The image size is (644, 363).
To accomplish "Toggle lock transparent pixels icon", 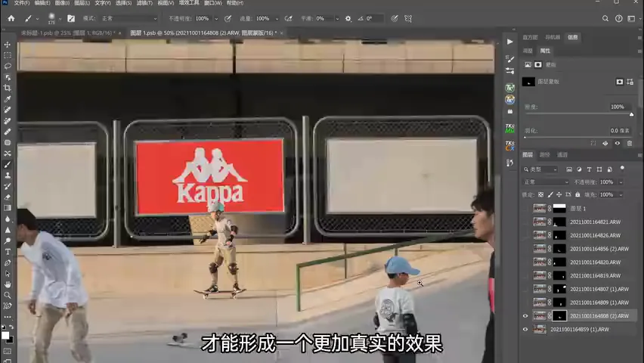I will click(x=541, y=194).
